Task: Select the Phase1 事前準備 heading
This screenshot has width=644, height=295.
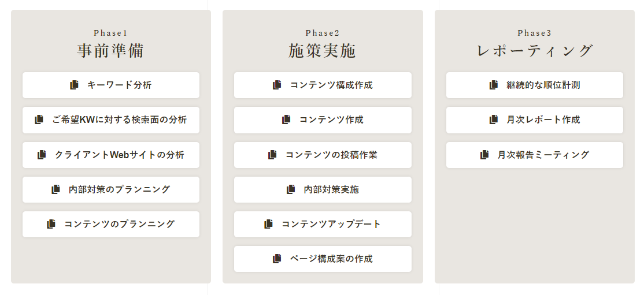Action: click(111, 44)
